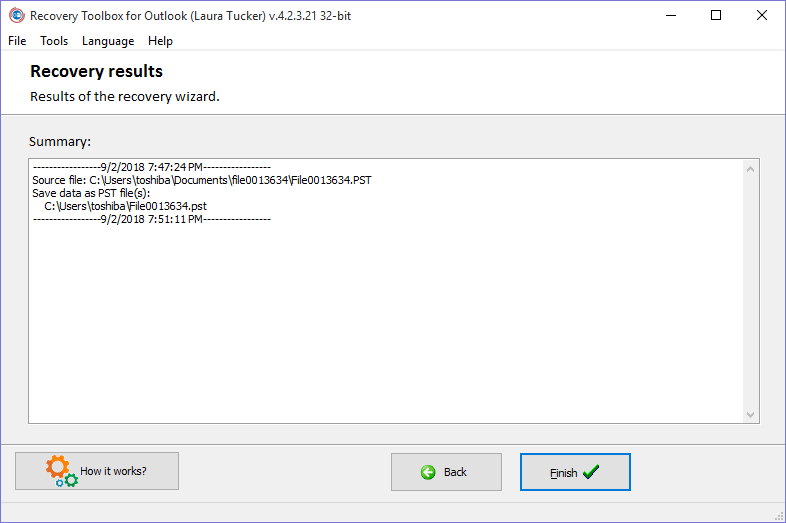This screenshot has height=523, width=786.
Task: Click the gears icon on How it works
Action: [x=62, y=471]
